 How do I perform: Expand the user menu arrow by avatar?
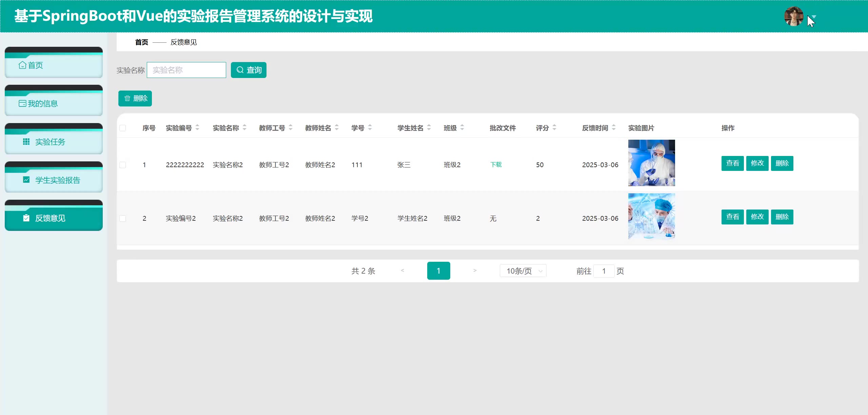(x=814, y=17)
